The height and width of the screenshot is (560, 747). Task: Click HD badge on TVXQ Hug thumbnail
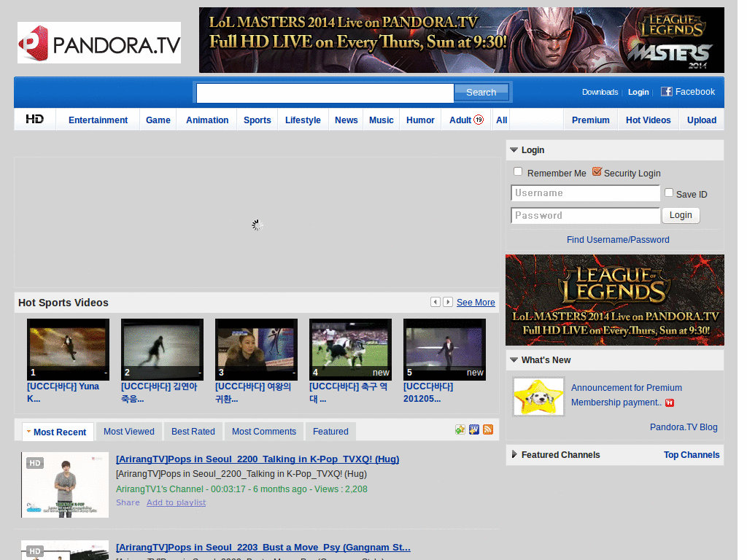click(35, 463)
